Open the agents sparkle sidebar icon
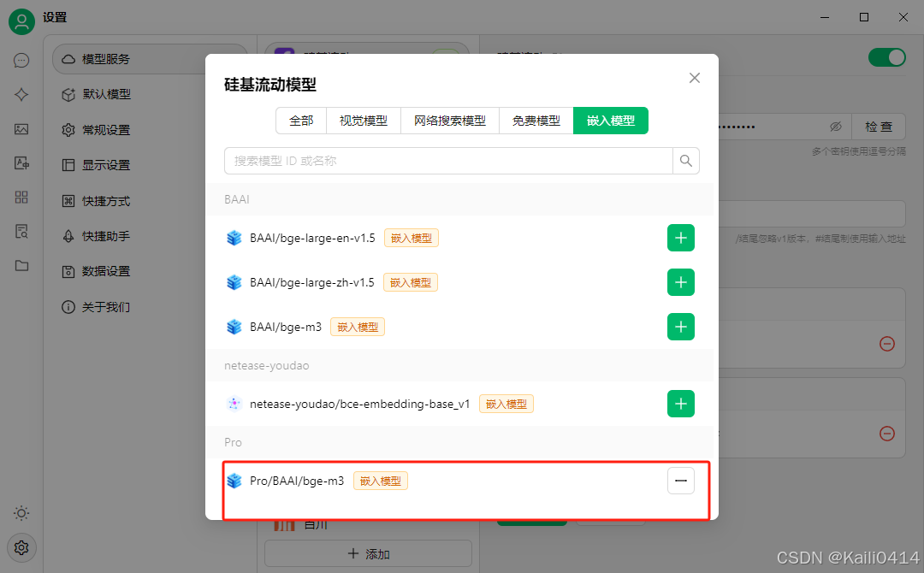The width and height of the screenshot is (924, 573). pyautogui.click(x=21, y=95)
